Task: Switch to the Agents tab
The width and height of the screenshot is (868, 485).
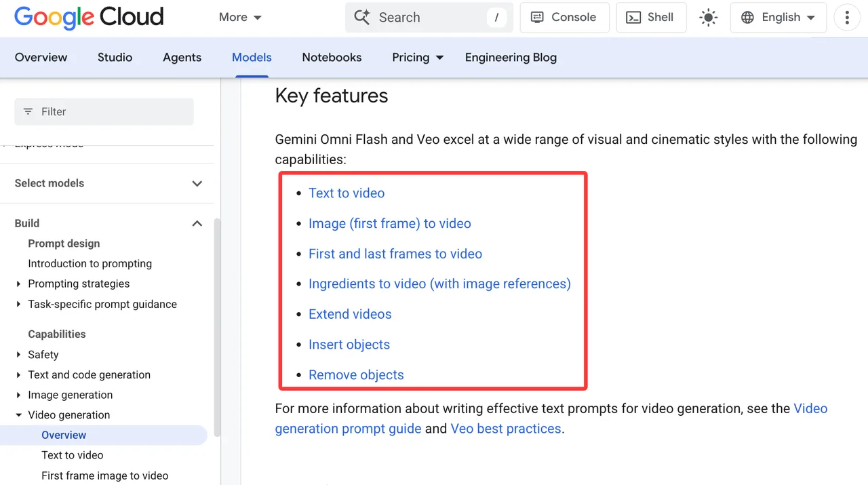Action: (x=182, y=58)
